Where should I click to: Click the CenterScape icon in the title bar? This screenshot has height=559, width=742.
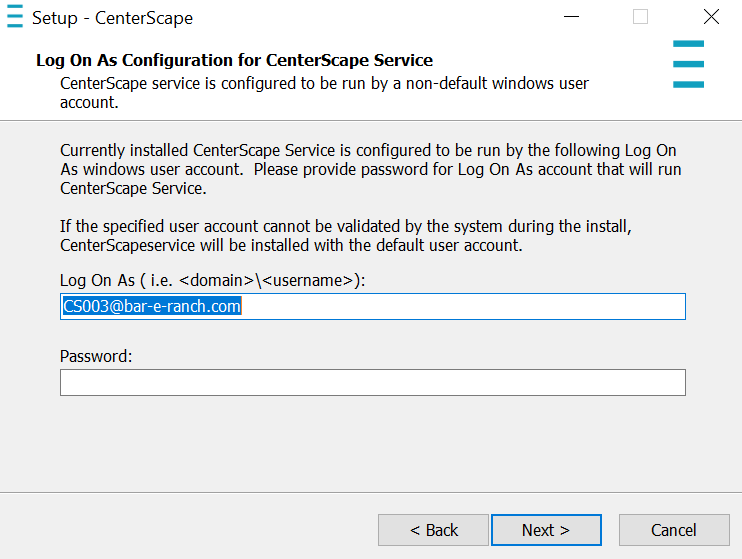coord(15,17)
